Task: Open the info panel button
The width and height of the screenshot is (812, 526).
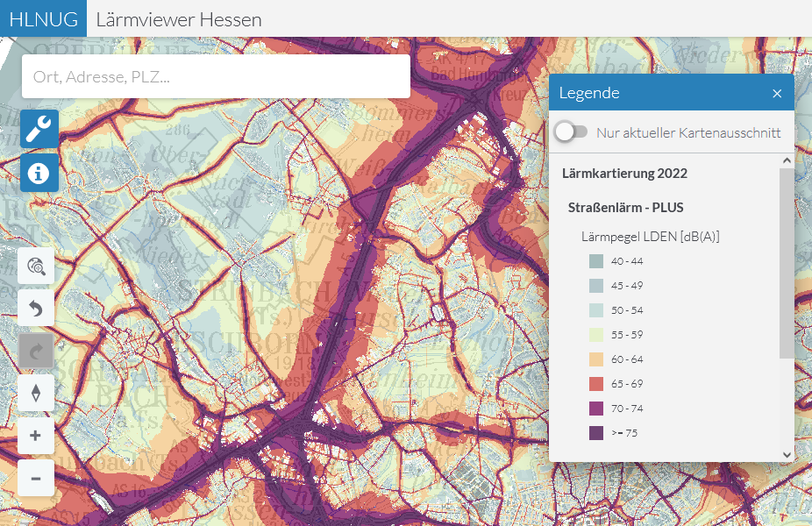Action: (39, 174)
